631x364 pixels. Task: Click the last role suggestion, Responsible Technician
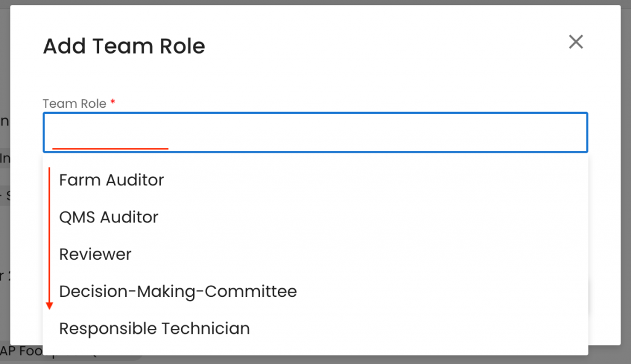click(154, 328)
